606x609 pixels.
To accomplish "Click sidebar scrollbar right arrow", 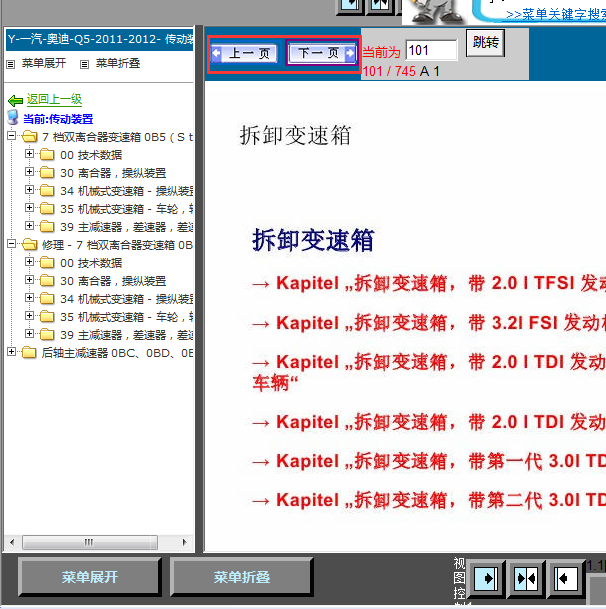I will point(185,542).
